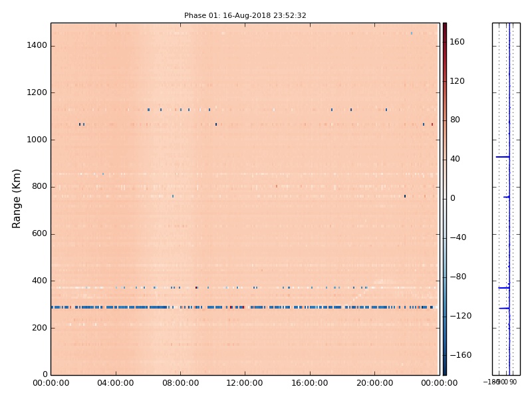Click the 400 tick on the range axis
532x399 pixels.
[39, 281]
